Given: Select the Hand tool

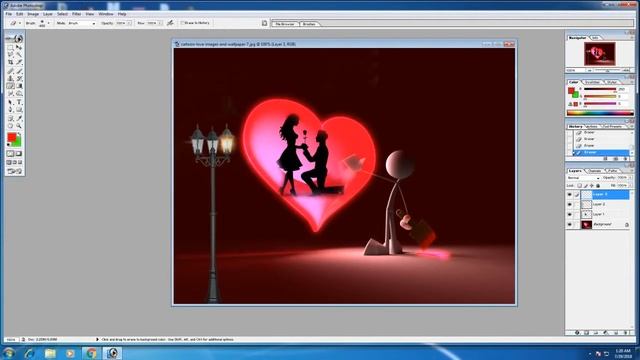Looking at the screenshot, I should click(11, 126).
